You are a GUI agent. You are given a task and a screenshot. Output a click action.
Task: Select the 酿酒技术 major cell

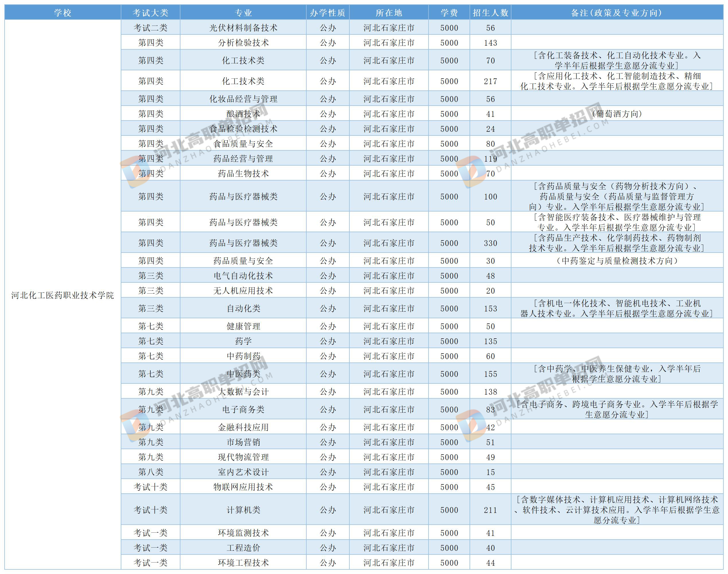point(243,114)
